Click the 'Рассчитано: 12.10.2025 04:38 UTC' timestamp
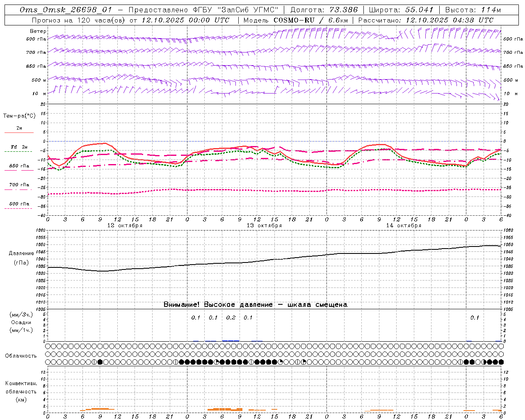This screenshot has height=420, width=525. [x=426, y=20]
